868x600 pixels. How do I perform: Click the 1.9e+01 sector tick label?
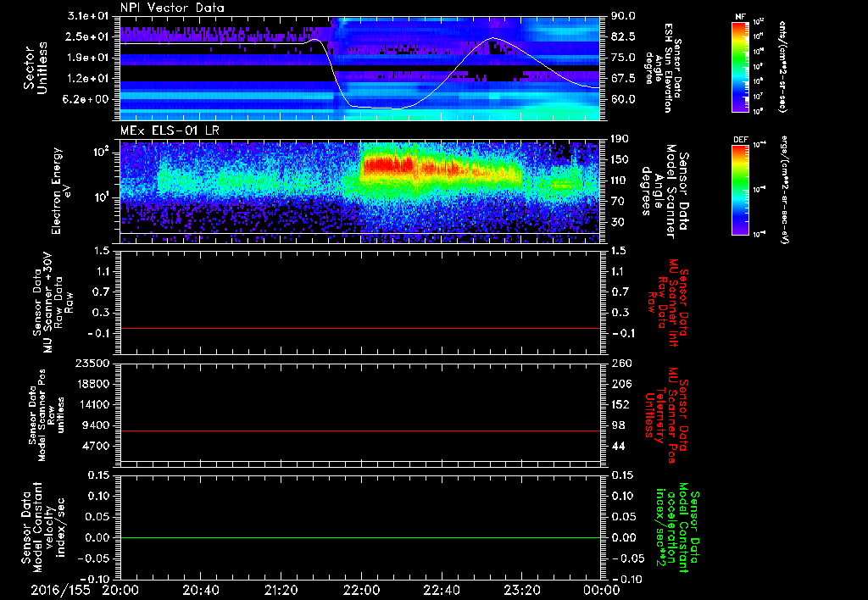tap(88, 58)
